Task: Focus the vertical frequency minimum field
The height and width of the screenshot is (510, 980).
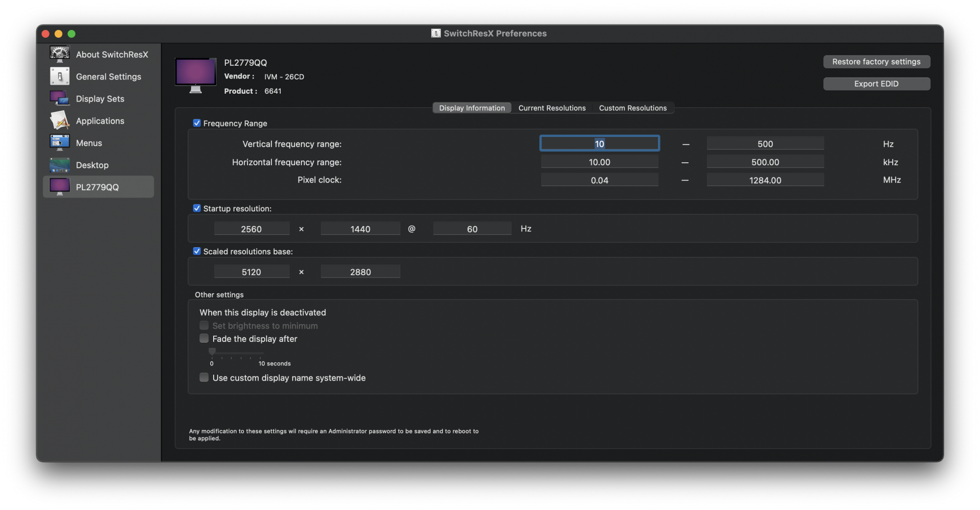Action: coord(600,144)
